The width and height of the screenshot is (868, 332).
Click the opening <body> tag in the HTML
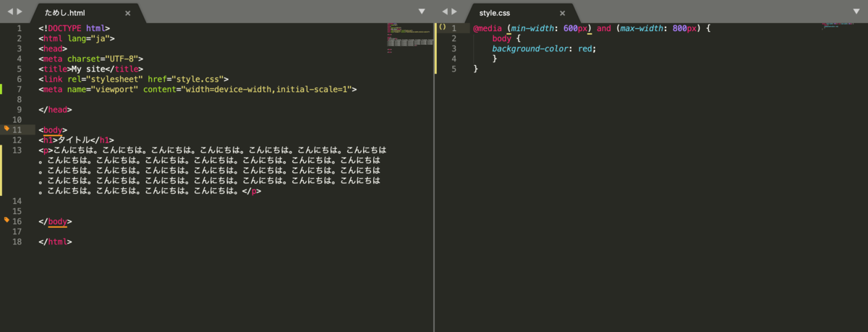(54, 129)
